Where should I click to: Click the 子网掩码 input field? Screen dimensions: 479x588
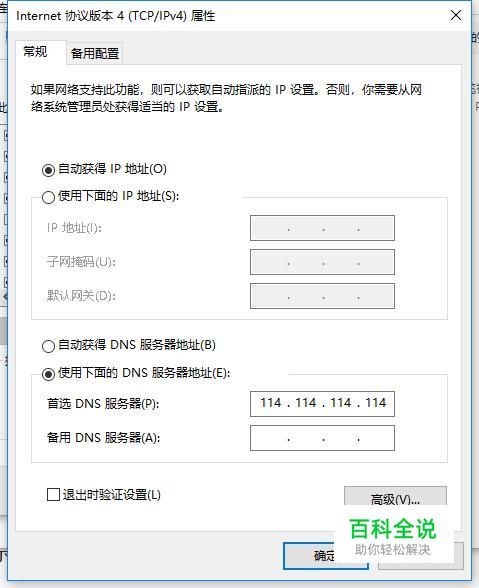[x=322, y=262]
